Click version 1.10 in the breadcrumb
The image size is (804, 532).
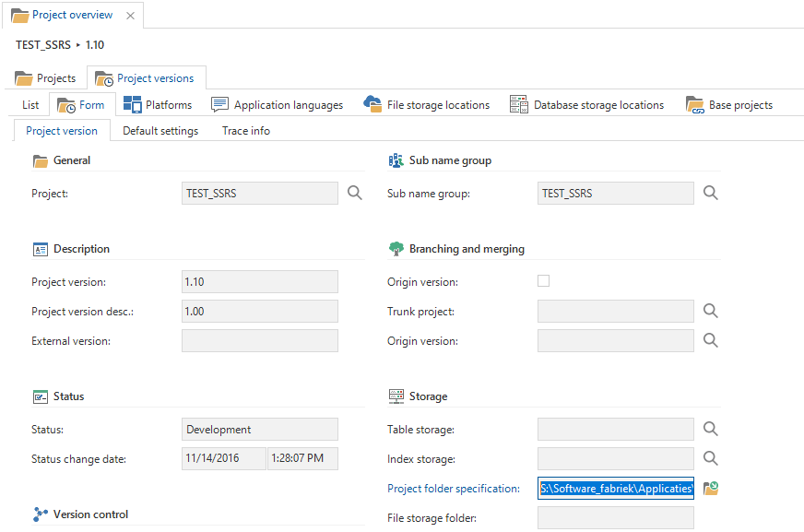[x=94, y=44]
